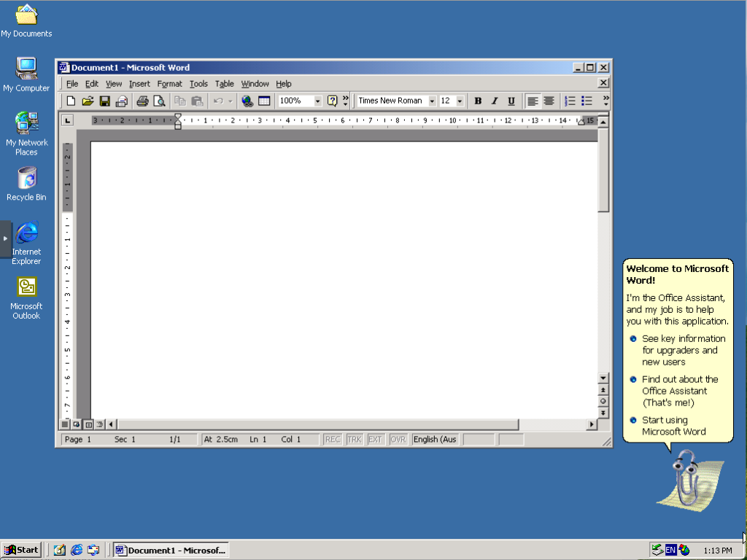Switch to Normal view button
The image size is (747, 560).
click(65, 424)
